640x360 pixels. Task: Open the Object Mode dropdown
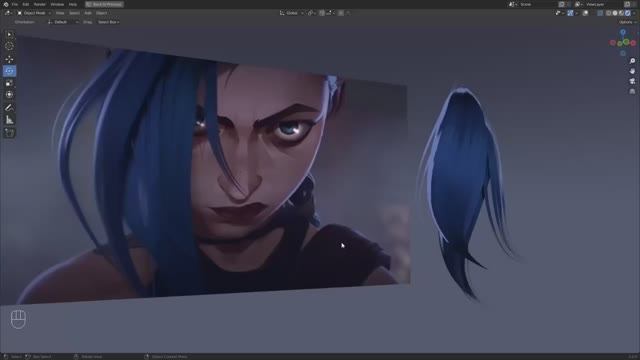34,13
